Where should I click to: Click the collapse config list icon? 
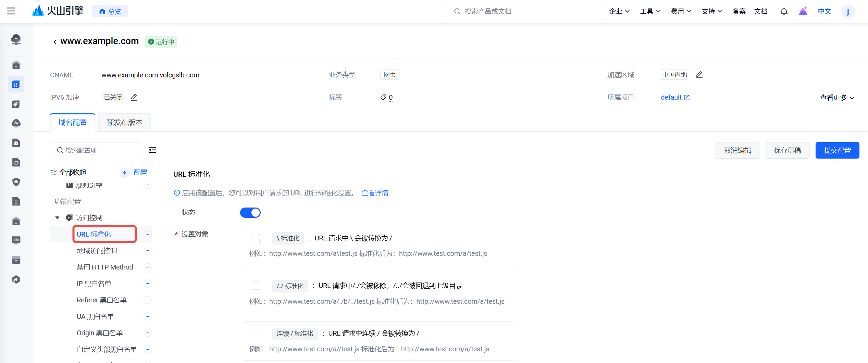152,150
